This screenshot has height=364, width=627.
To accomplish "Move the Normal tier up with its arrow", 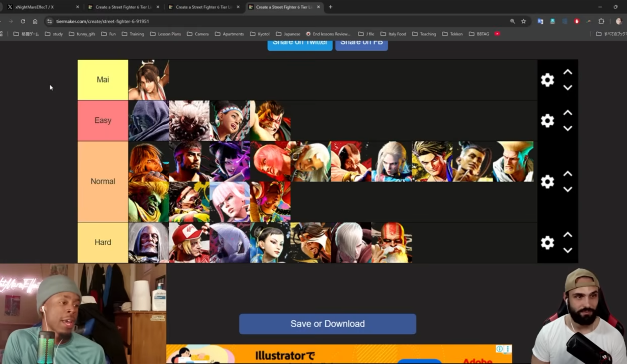I will [568, 174].
